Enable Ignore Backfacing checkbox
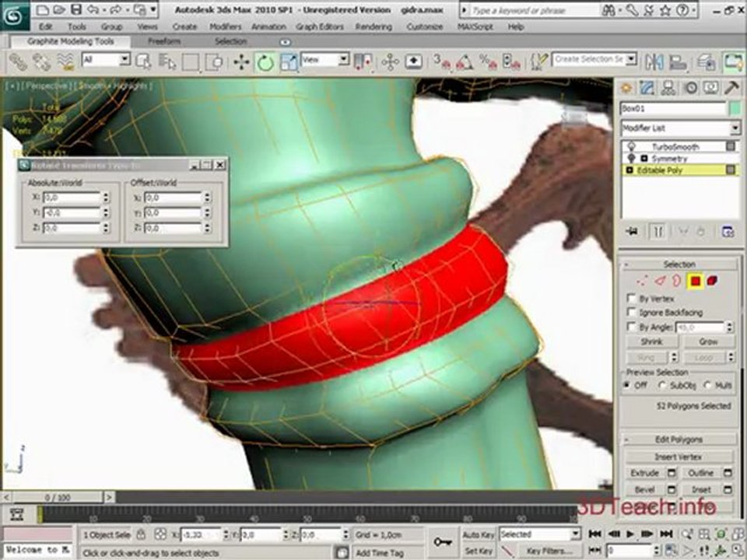Image resolution: width=747 pixels, height=560 pixels. tap(631, 313)
